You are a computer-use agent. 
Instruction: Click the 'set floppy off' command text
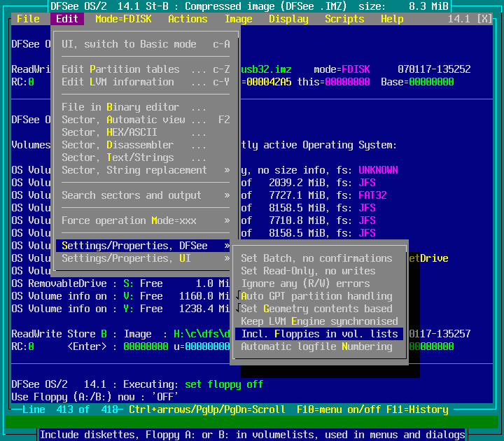tap(224, 384)
